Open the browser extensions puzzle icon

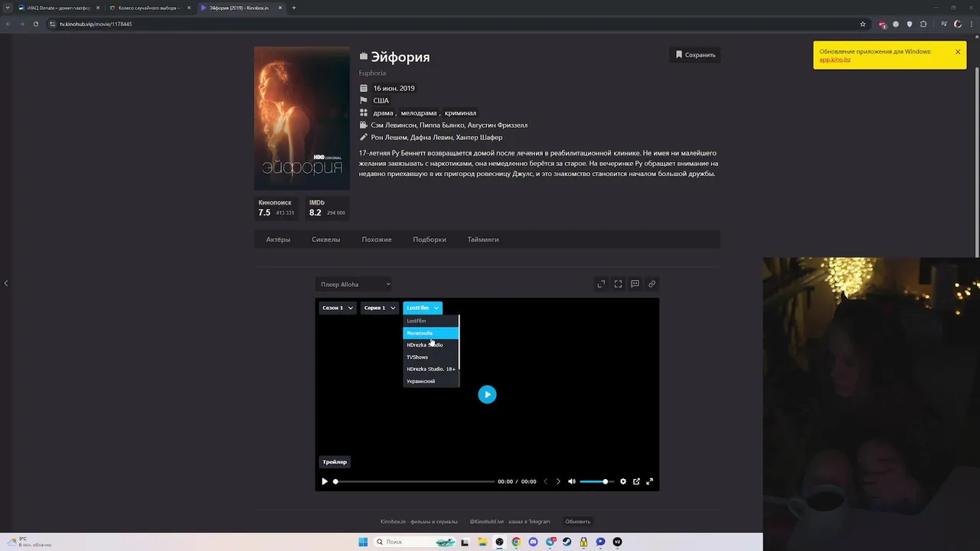coord(923,24)
